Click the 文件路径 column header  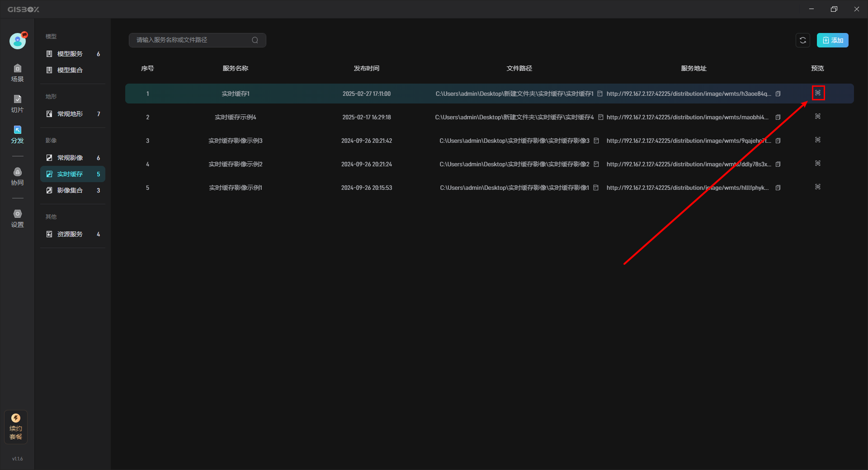point(519,68)
